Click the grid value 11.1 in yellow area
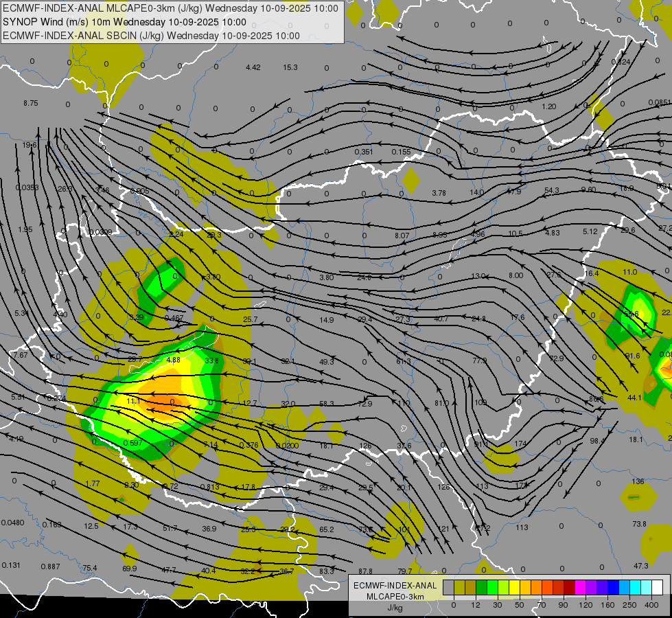The height and width of the screenshot is (618, 672). coord(133,402)
